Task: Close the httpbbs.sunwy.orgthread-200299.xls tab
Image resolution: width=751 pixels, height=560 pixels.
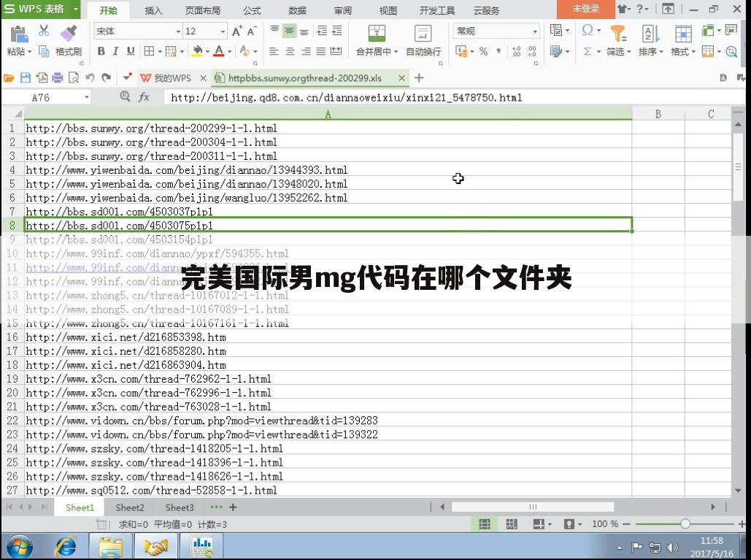Action: pos(402,78)
